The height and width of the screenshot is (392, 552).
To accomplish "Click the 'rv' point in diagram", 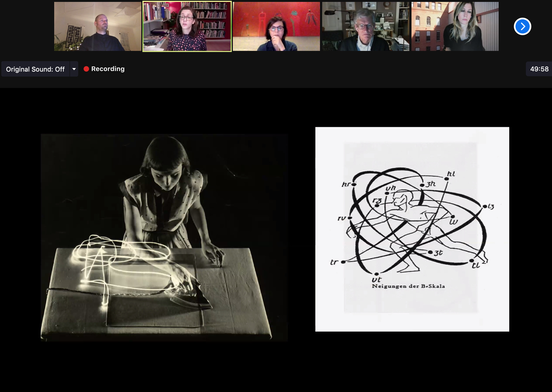I will [350, 218].
